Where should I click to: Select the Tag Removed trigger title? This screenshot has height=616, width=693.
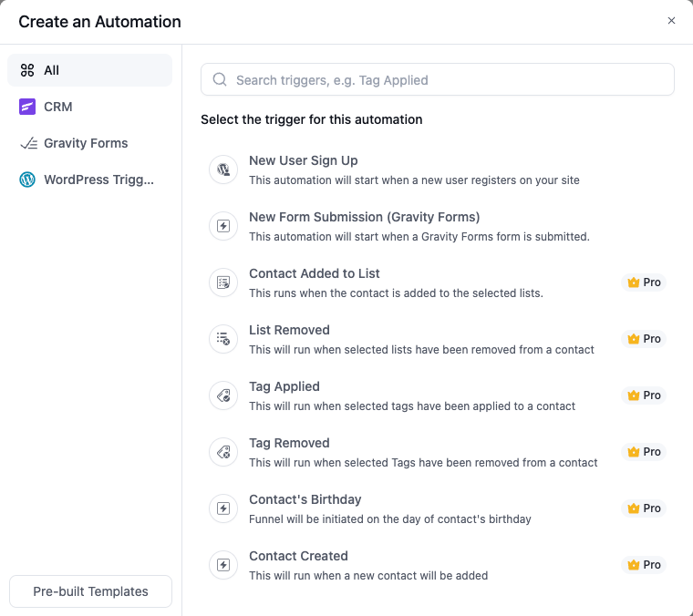tap(289, 443)
